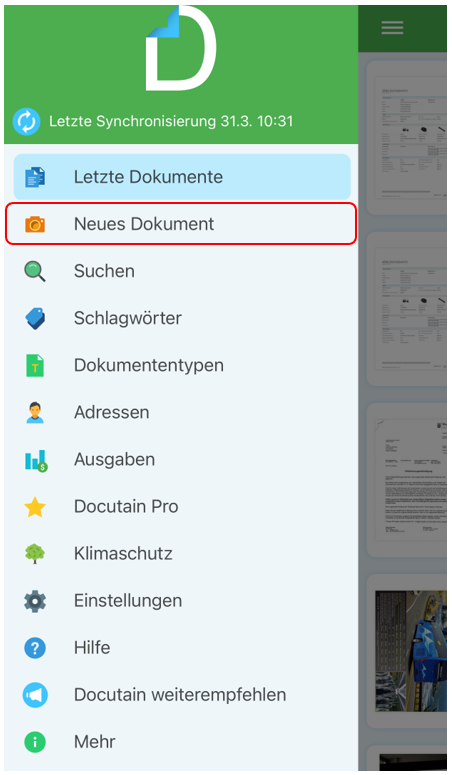The width and height of the screenshot is (452, 775).
Task: Close drawer via hamburger menu button
Action: tap(392, 28)
